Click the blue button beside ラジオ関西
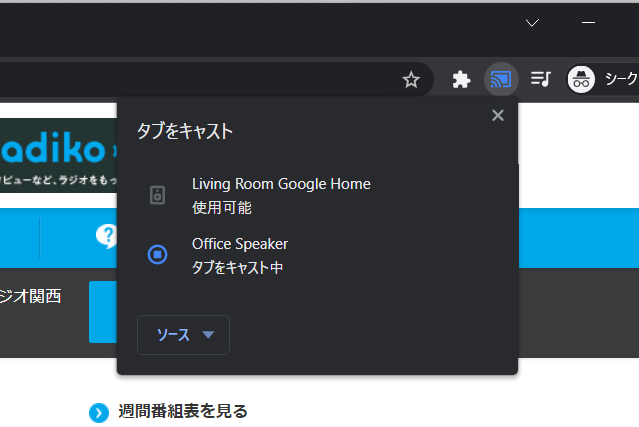The width and height of the screenshot is (639, 427). point(103,312)
